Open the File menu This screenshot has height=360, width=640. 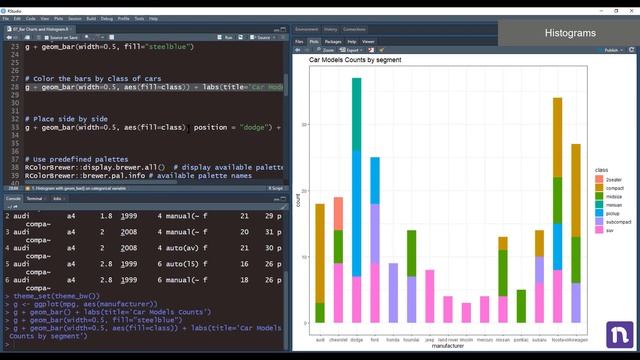point(6,19)
